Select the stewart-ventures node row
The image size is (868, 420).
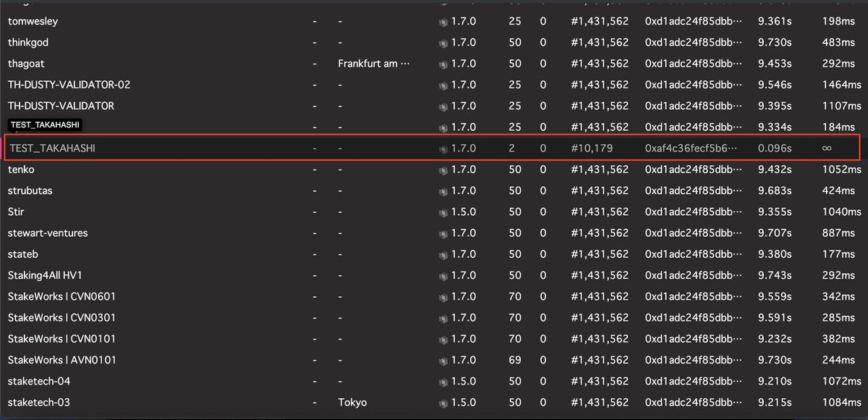coord(48,233)
